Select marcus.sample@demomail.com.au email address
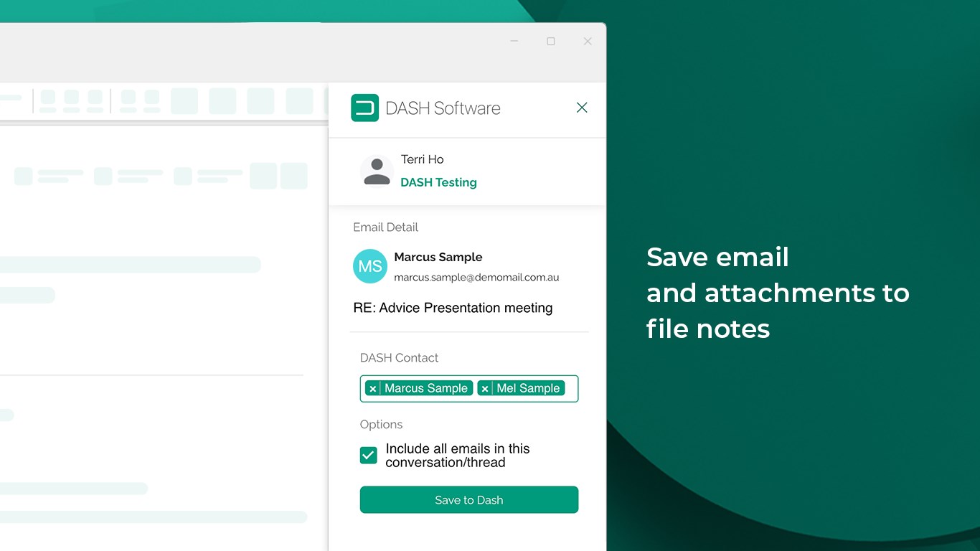980x551 pixels. (x=476, y=277)
